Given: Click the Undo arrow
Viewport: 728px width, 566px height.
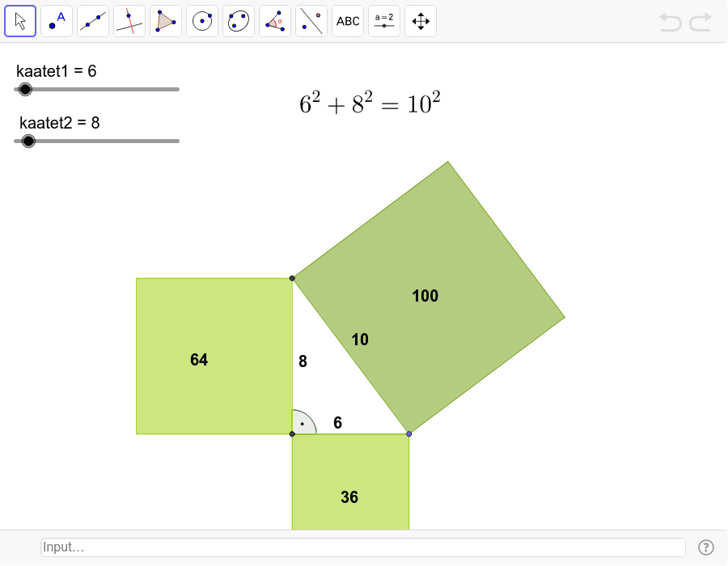Looking at the screenshot, I should (x=671, y=22).
